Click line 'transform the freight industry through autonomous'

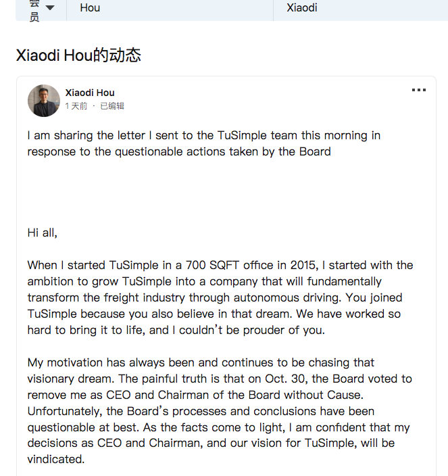click(215, 297)
